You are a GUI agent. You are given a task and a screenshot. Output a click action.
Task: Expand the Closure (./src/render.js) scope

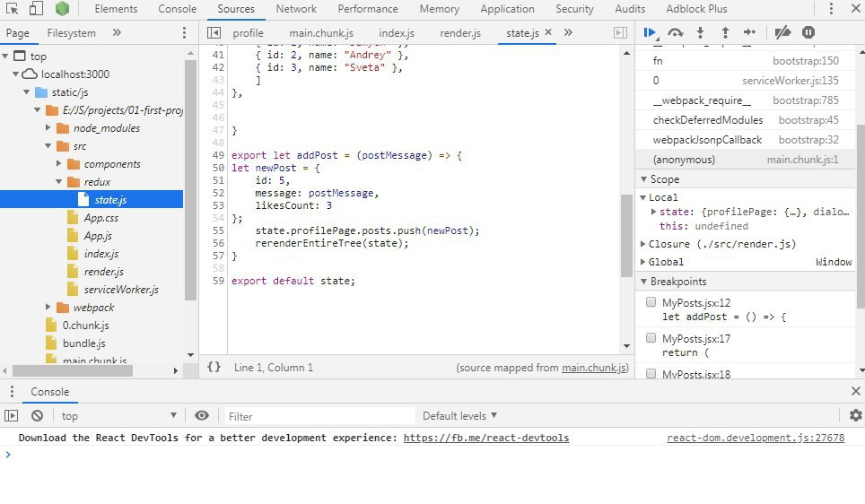coord(643,244)
